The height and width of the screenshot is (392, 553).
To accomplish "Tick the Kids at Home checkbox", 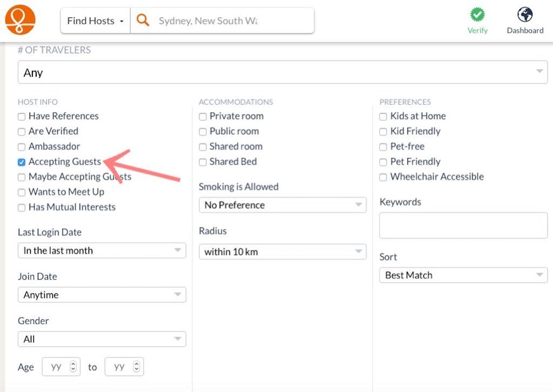I will pos(383,117).
